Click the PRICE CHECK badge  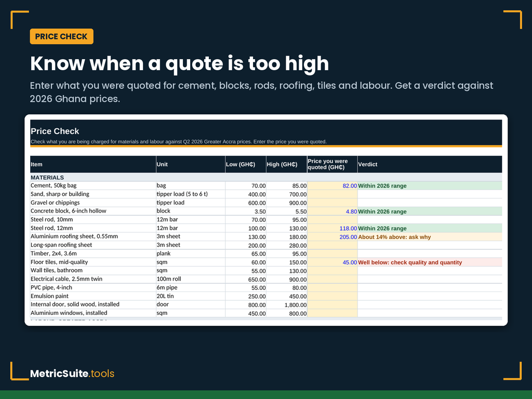coord(61,36)
